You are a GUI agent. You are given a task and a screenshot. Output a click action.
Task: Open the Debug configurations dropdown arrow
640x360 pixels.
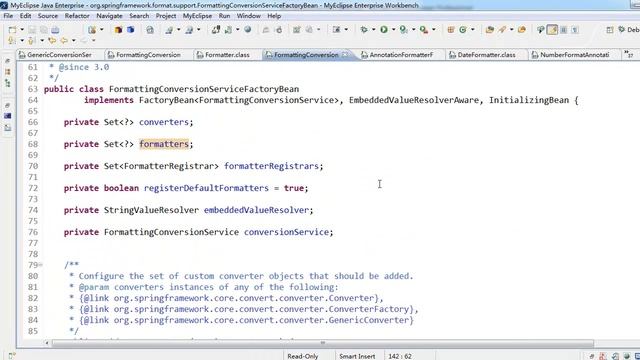373,30
